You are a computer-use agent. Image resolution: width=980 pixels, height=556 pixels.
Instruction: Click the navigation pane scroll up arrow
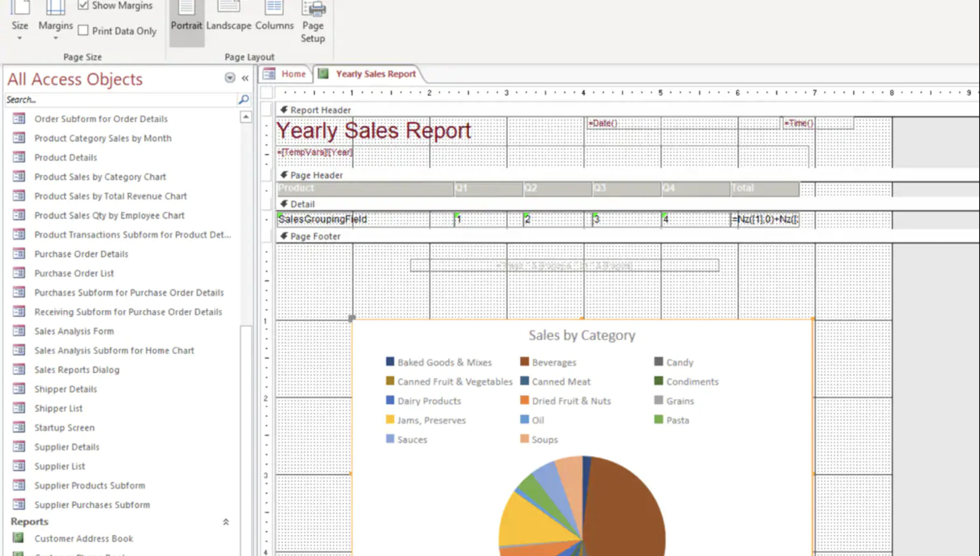click(246, 117)
